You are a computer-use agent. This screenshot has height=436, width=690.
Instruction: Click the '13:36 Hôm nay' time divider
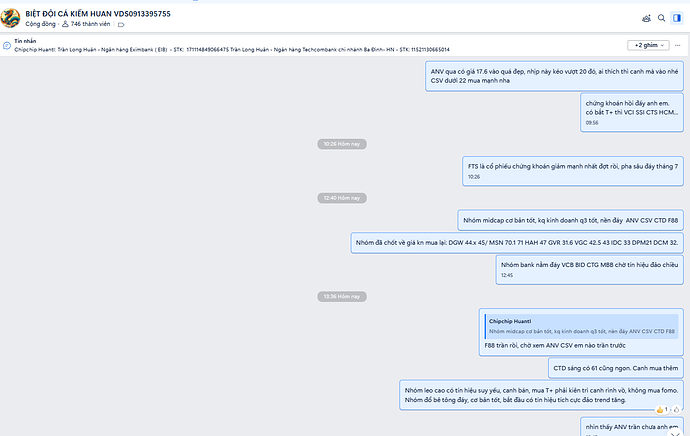(x=342, y=297)
